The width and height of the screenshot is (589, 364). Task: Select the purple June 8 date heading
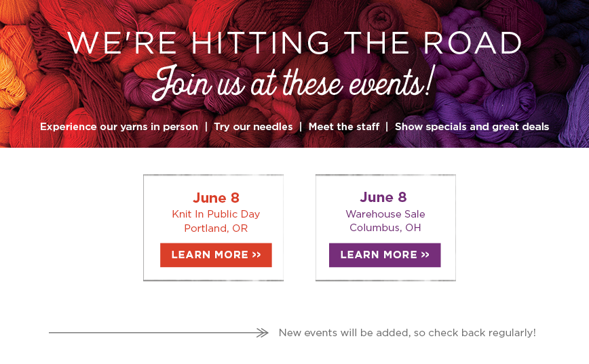383,197
